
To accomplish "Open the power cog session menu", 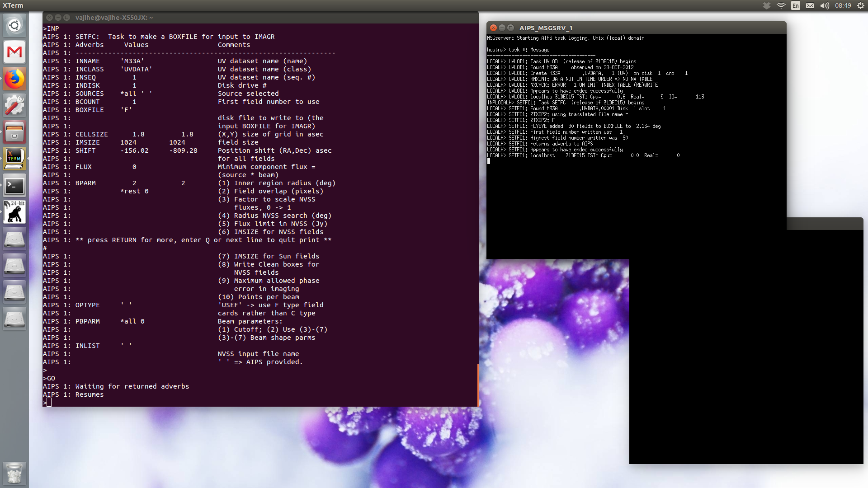I will coord(860,5).
